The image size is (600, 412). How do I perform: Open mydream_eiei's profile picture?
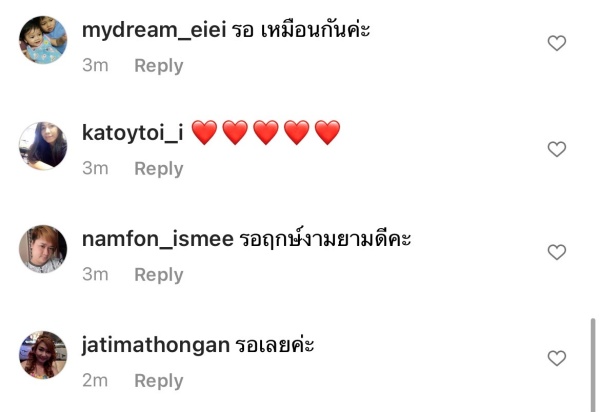pos(43,40)
